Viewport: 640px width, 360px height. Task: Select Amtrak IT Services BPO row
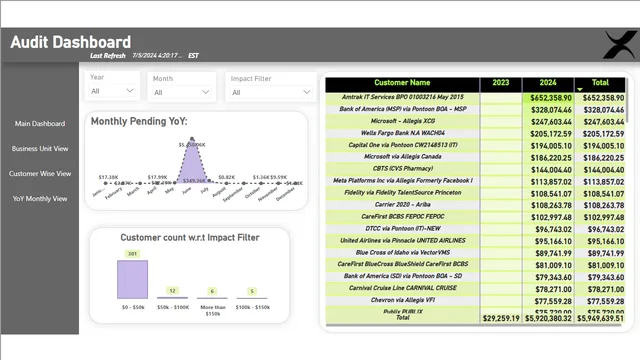click(x=475, y=98)
